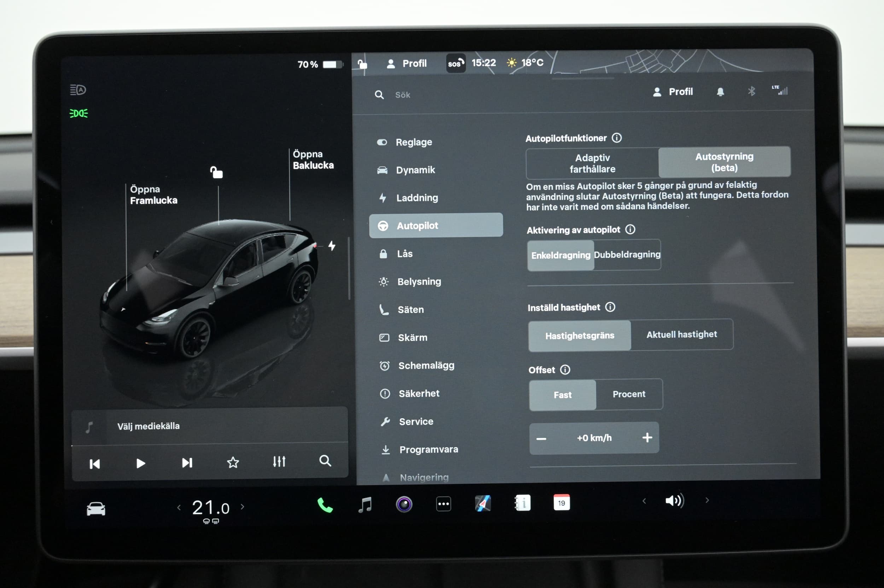Open the music app in the dock

pos(365,505)
